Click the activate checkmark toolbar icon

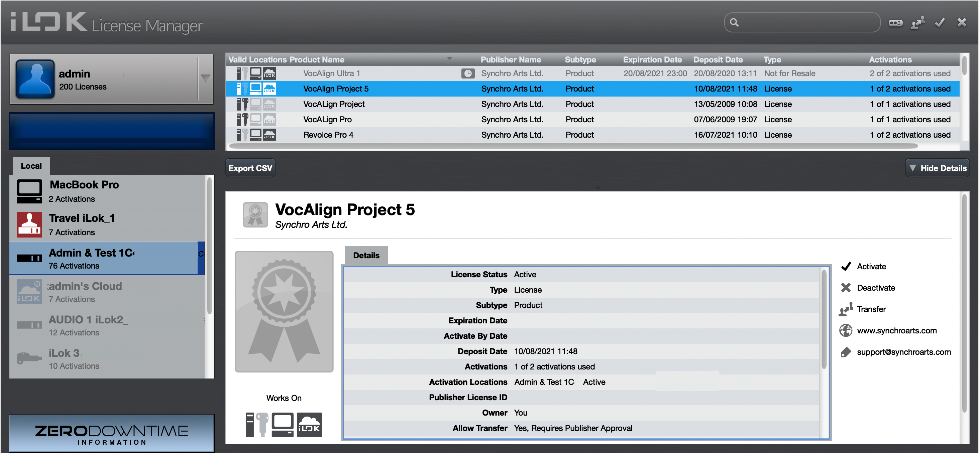coord(940,23)
